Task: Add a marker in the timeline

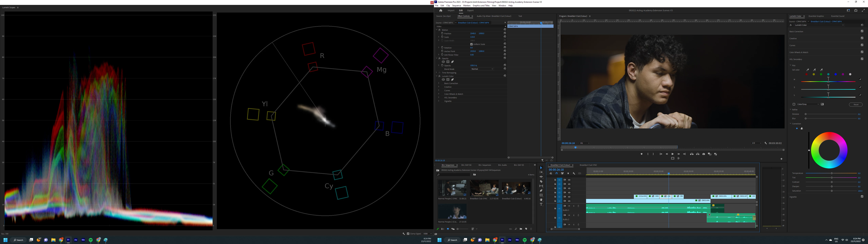Action: (x=568, y=174)
